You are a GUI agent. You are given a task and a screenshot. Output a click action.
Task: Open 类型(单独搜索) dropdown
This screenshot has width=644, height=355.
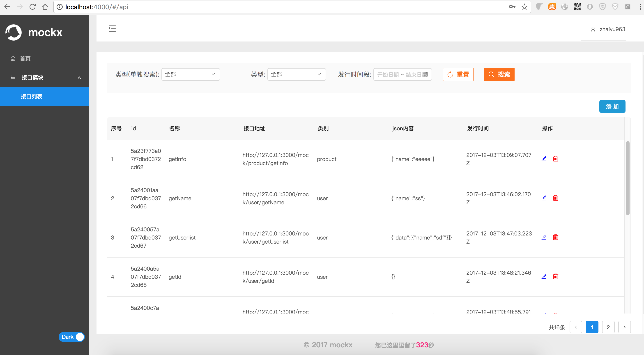[191, 74]
